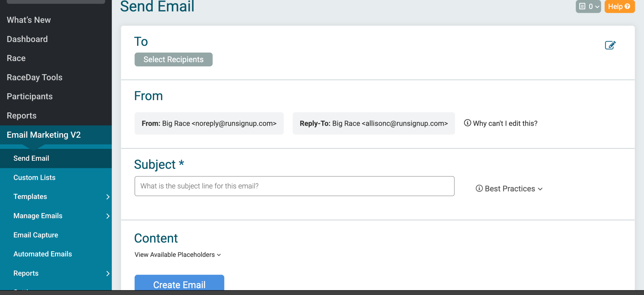Open View Available Placeholders dropdown
Viewport: 644px width, 295px height.
tap(178, 255)
